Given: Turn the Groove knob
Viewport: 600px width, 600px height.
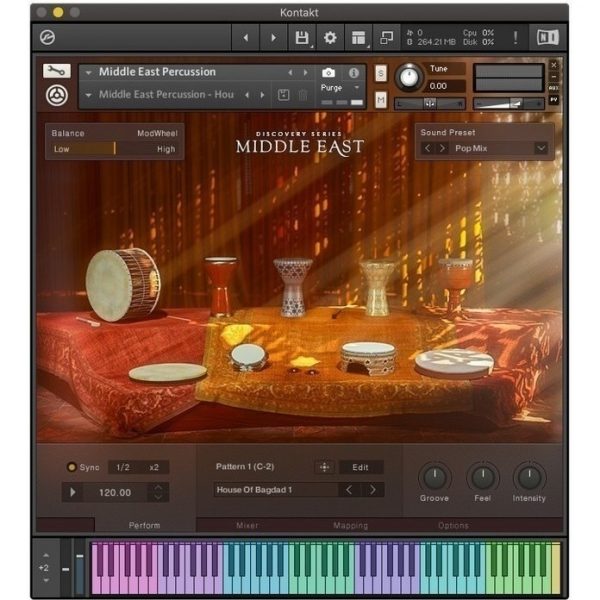Looking at the screenshot, I should (435, 478).
